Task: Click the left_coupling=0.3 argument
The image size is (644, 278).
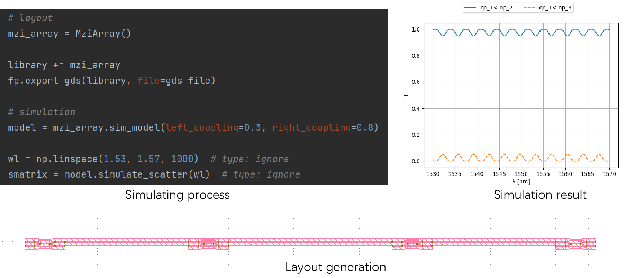Action: [x=213, y=128]
